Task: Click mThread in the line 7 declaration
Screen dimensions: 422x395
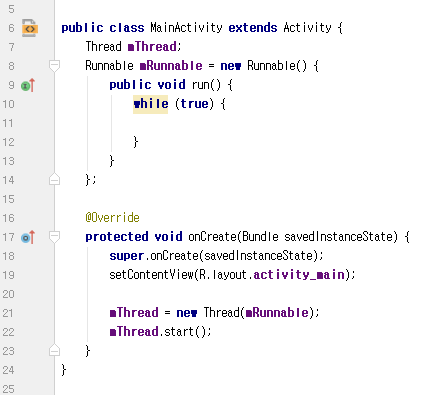Action: coord(152,47)
